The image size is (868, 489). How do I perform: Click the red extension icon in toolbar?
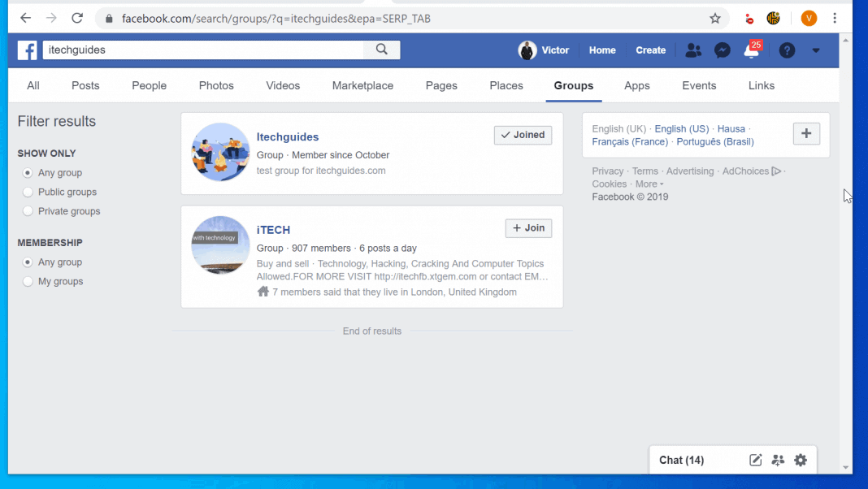click(749, 19)
